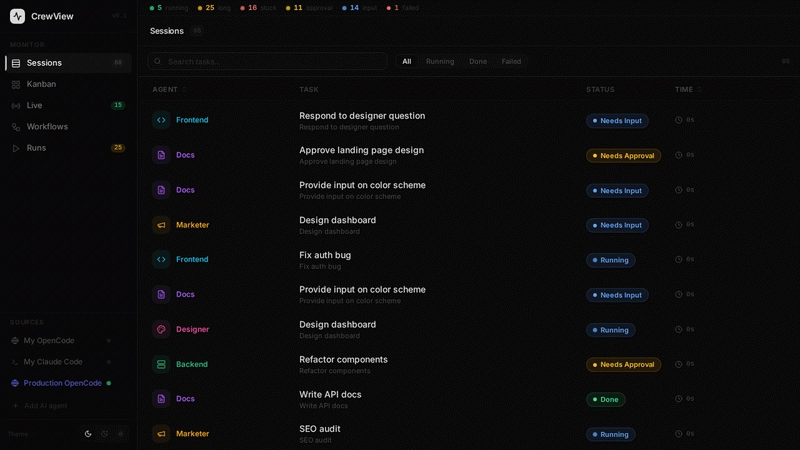
Task: Switch to light theme sun icon
Action: [121, 434]
